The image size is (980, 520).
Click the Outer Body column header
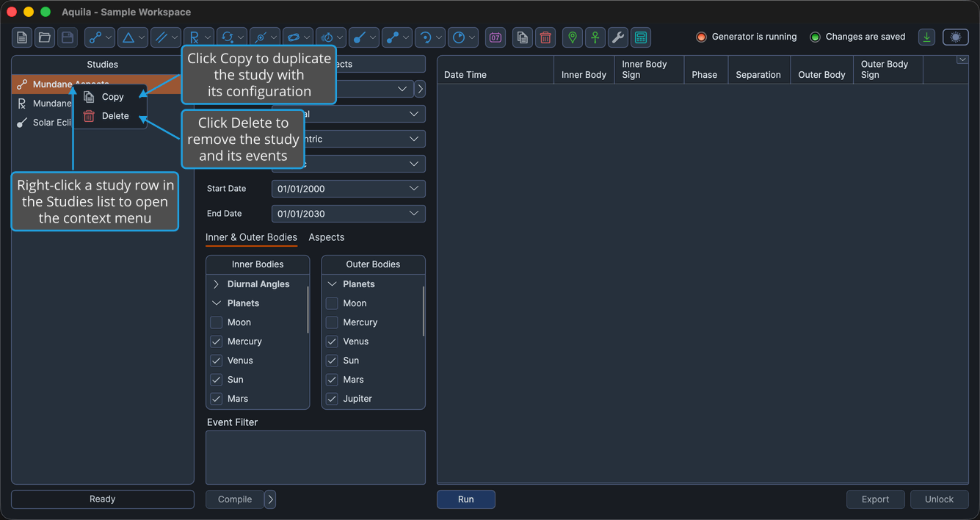(822, 70)
